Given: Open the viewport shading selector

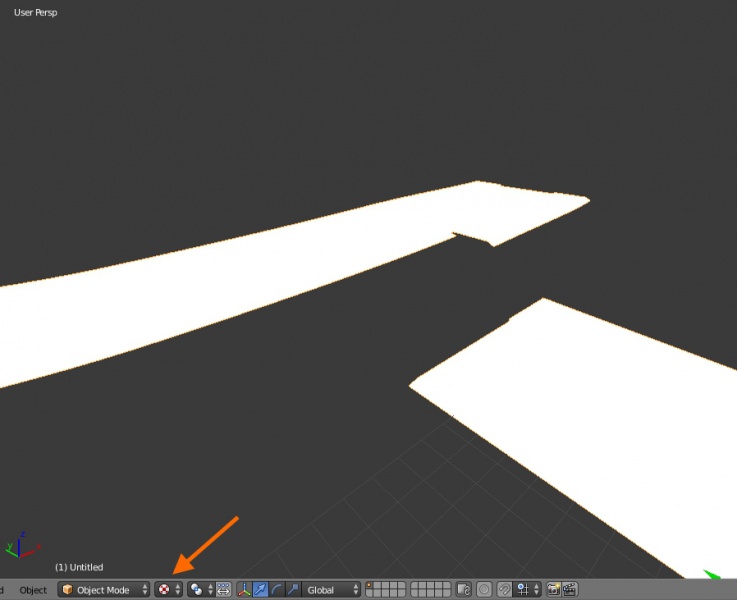Looking at the screenshot, I should (x=169, y=590).
